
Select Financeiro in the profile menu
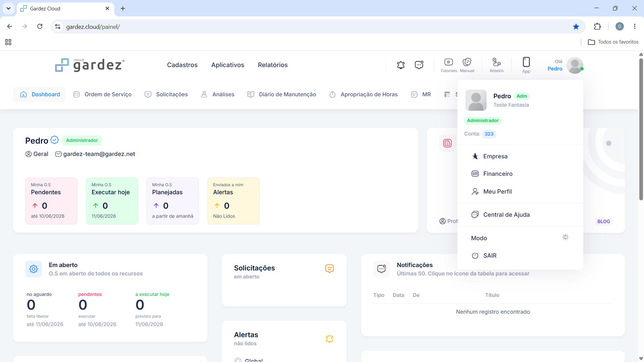[520, 174]
